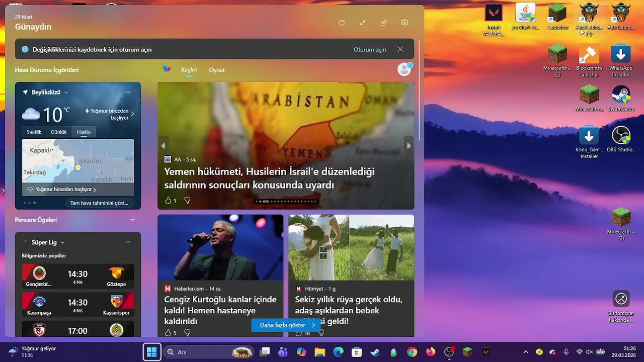Open the jre Java installer desktop icon
Screen dimensions: 644x362
525,17
